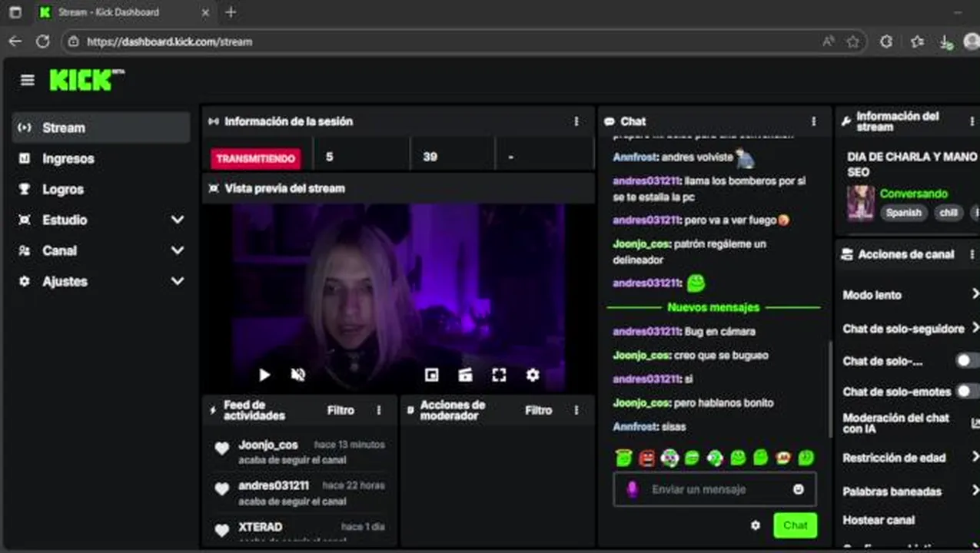The width and height of the screenshot is (980, 553).
Task: Add page to favorites star
Action: coord(852,41)
